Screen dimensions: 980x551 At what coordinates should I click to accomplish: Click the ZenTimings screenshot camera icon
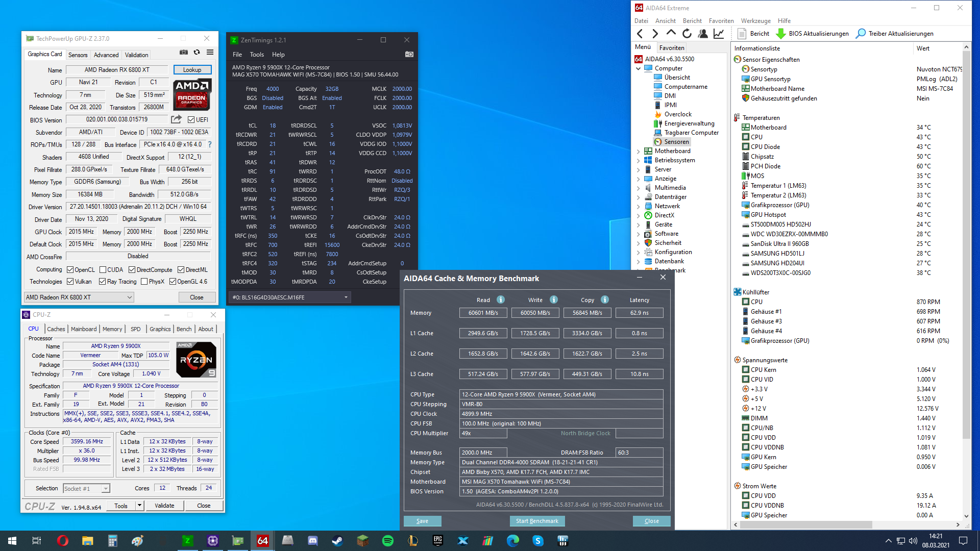click(x=409, y=54)
